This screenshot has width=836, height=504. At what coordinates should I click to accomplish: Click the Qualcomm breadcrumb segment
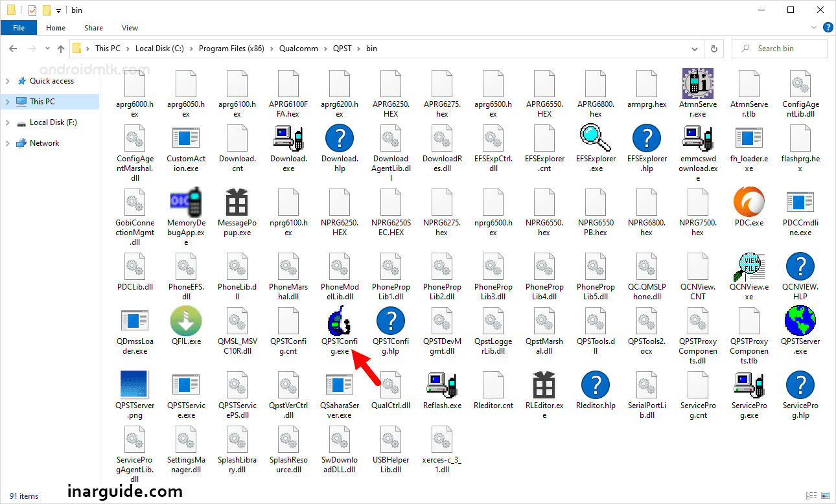pyautogui.click(x=299, y=49)
